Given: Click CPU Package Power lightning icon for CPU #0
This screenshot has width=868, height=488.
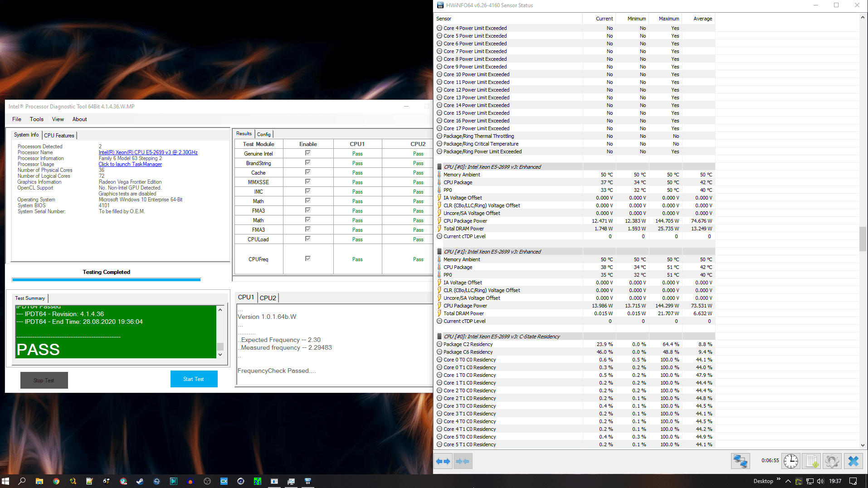Looking at the screenshot, I should (439, 221).
